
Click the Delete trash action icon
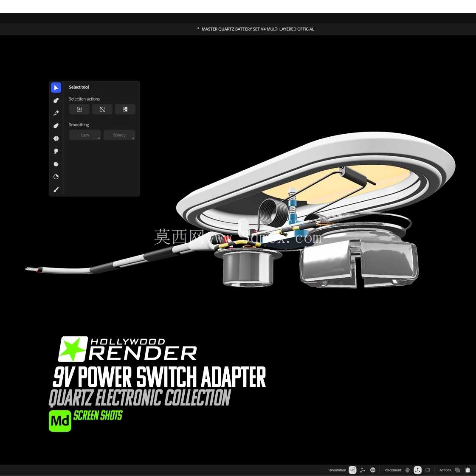[x=468, y=470]
